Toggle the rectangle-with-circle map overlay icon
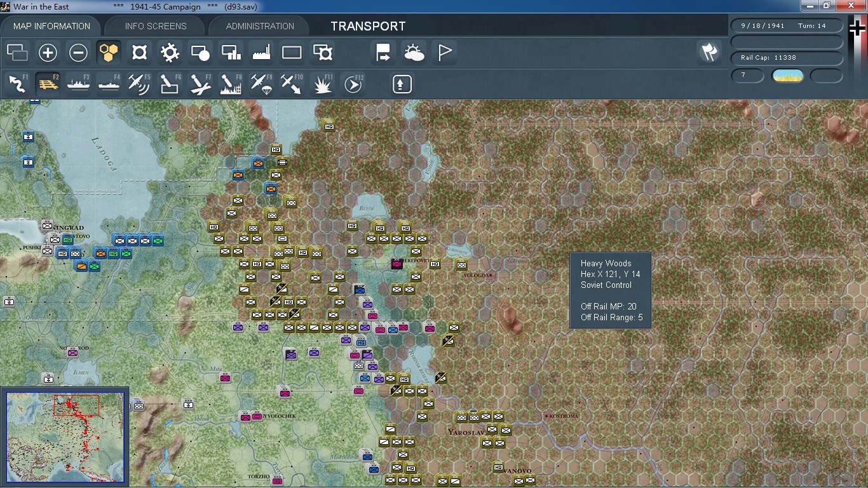868x488 pixels. [x=200, y=52]
